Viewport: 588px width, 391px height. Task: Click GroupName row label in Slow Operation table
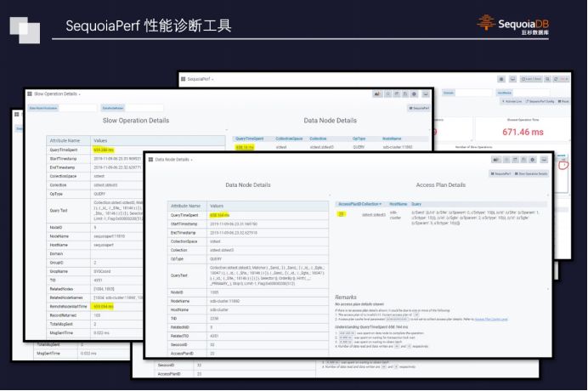click(x=59, y=271)
